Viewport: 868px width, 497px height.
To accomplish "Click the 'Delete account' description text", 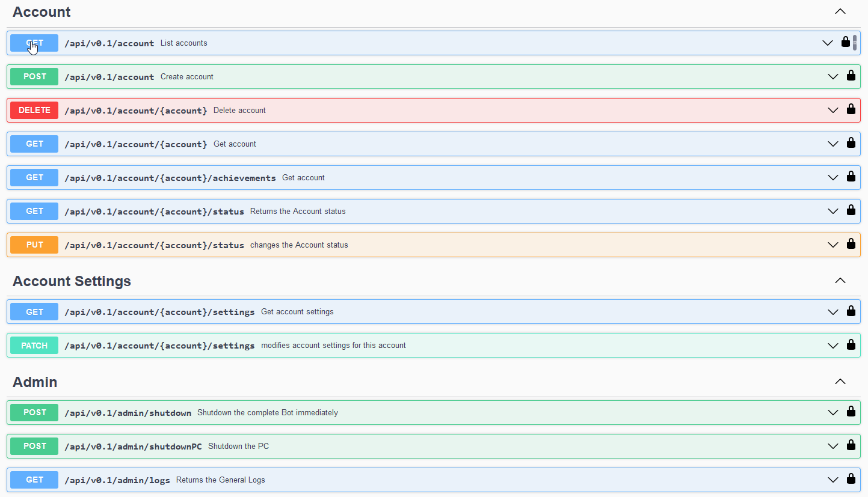I will coord(239,111).
